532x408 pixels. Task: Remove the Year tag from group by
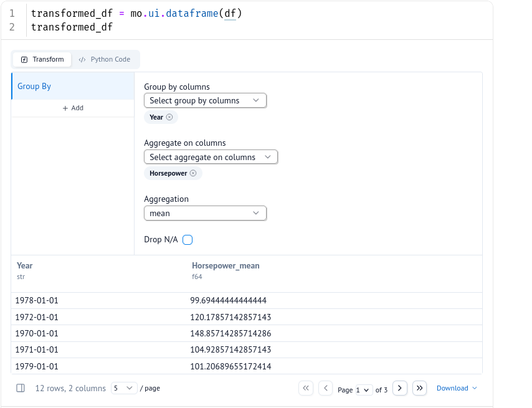(x=169, y=117)
